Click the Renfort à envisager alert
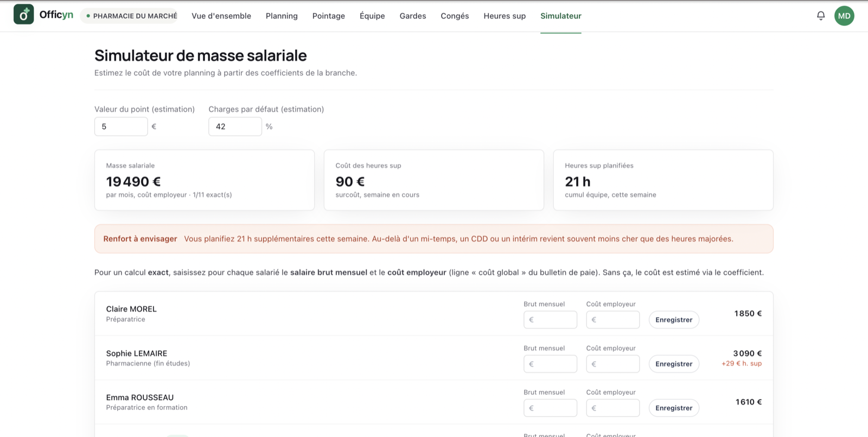 pyautogui.click(x=434, y=239)
